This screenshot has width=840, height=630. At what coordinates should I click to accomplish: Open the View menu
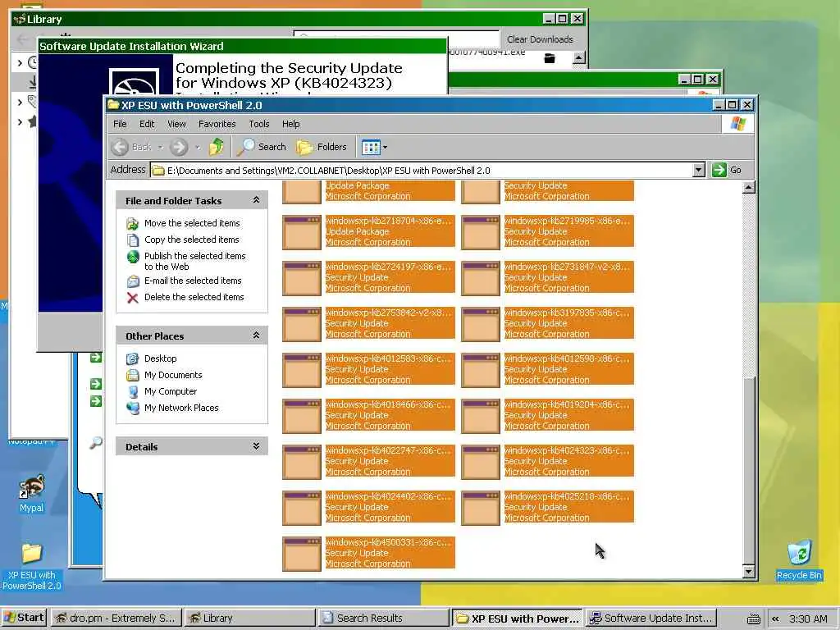176,124
